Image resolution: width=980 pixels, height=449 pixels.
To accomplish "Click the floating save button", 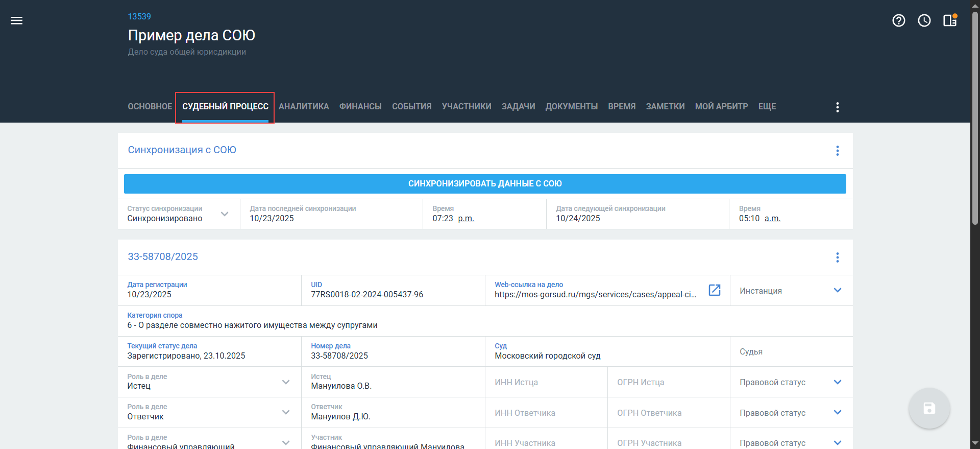I will click(x=928, y=408).
